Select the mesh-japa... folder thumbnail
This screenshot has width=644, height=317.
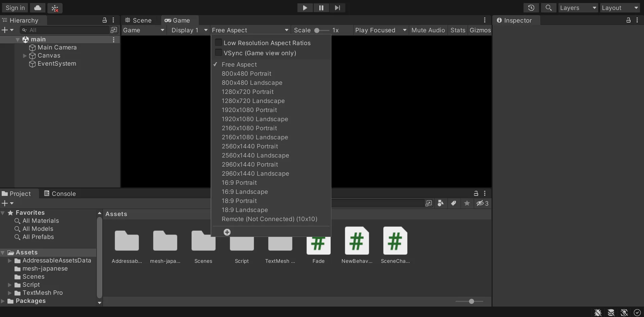165,241
